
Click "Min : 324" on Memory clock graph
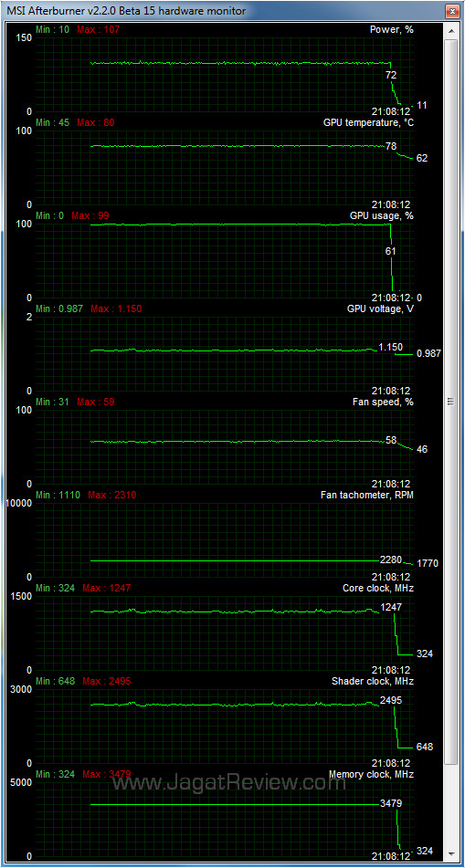[55, 773]
